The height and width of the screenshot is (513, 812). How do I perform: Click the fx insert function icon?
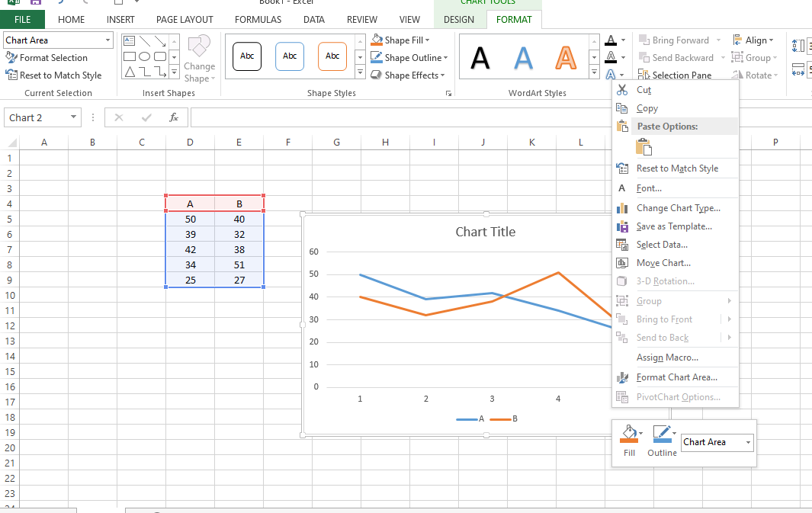[x=174, y=117]
